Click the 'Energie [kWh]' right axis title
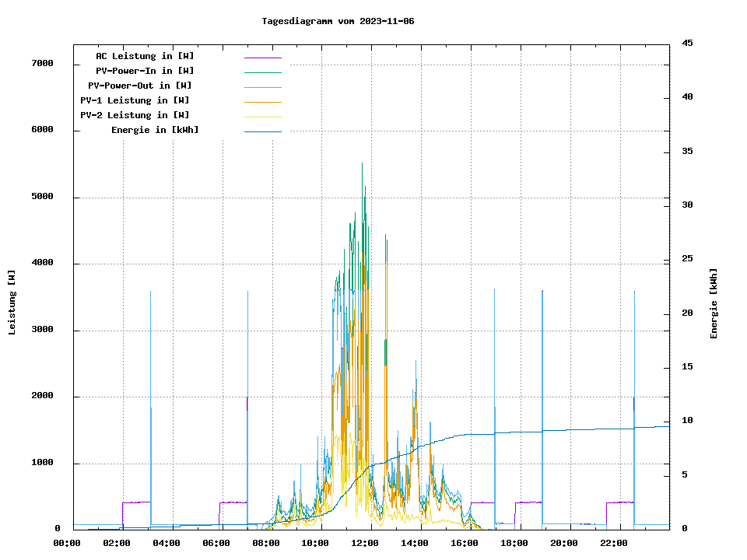 (714, 303)
